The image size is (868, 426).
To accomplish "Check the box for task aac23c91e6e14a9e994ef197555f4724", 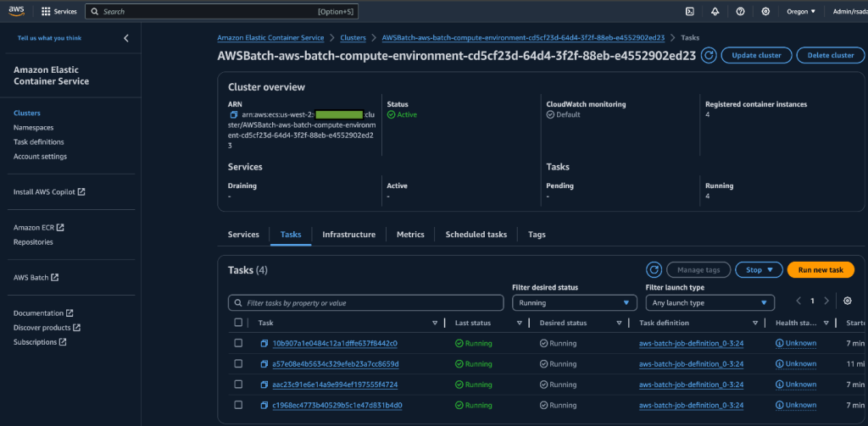I will click(x=238, y=384).
